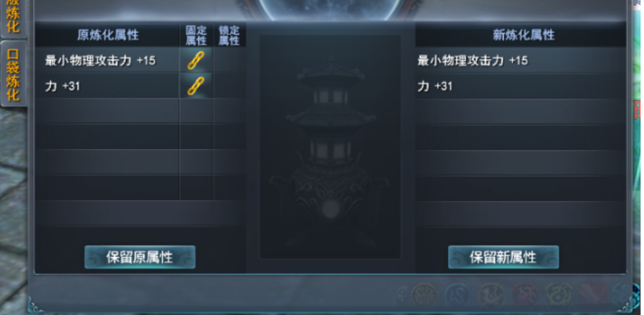Switch to the 口袋炼化 side tab
The image size is (644, 315).
(x=13, y=74)
